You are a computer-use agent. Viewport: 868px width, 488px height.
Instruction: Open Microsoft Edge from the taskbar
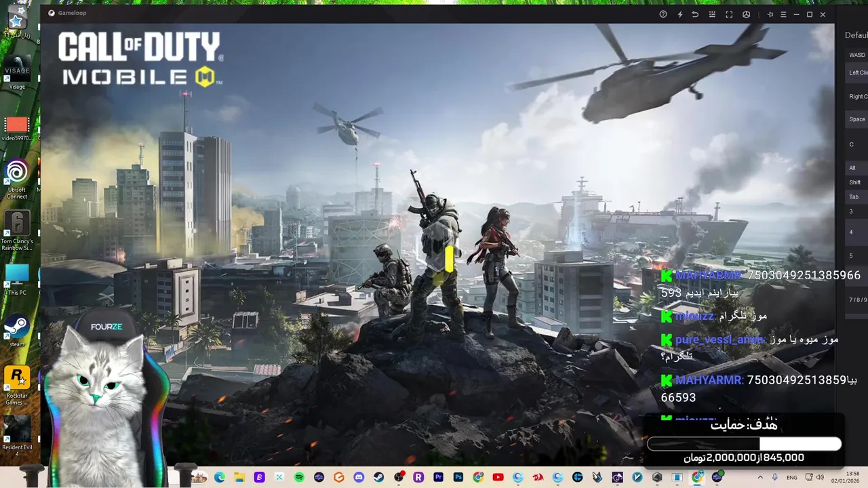220,477
